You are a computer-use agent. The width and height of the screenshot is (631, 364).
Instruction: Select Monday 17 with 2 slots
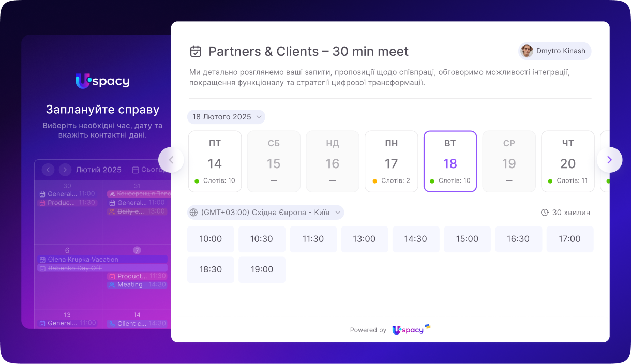[391, 161]
